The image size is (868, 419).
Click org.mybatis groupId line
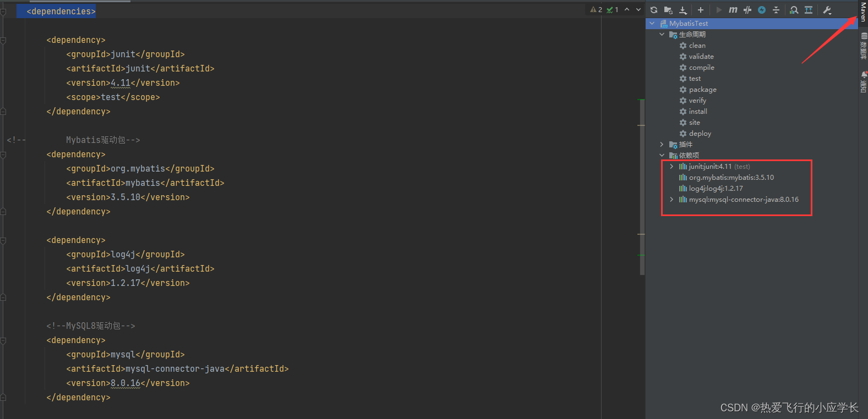[x=140, y=169]
